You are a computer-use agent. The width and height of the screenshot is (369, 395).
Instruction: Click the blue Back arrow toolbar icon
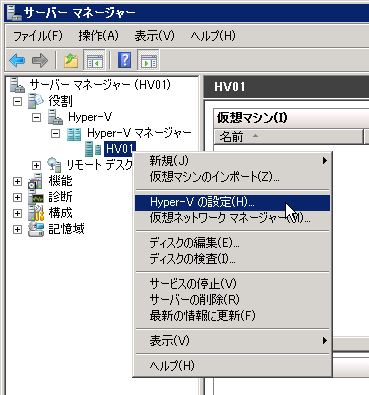point(17,61)
